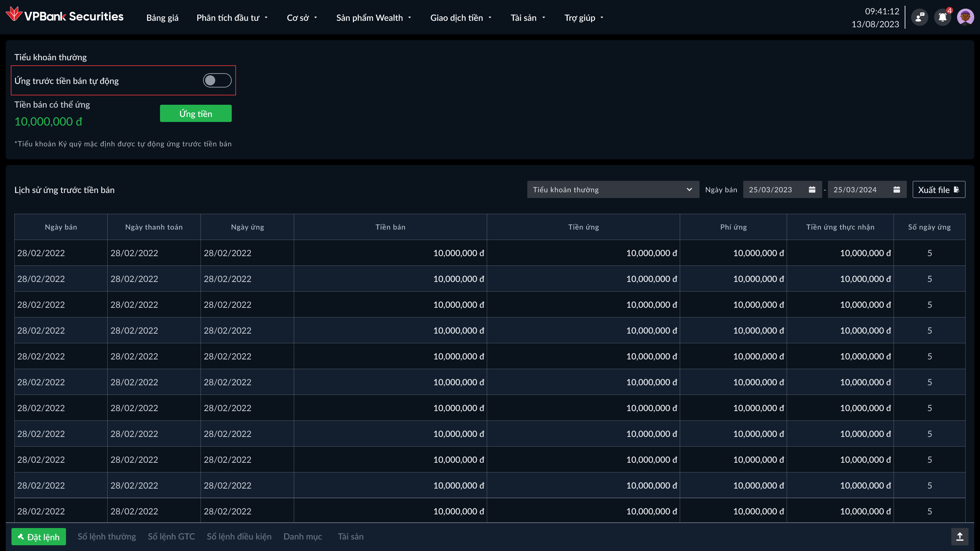Open the end date calendar icon
The height and width of the screenshot is (551, 980).
(897, 189)
